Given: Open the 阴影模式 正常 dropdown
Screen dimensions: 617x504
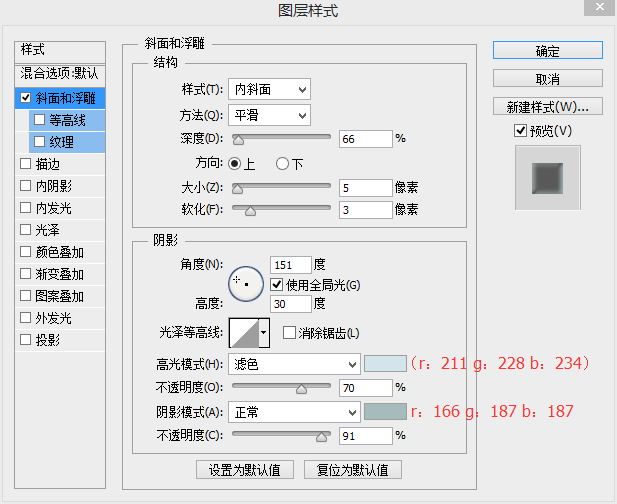Looking at the screenshot, I should 293,412.
